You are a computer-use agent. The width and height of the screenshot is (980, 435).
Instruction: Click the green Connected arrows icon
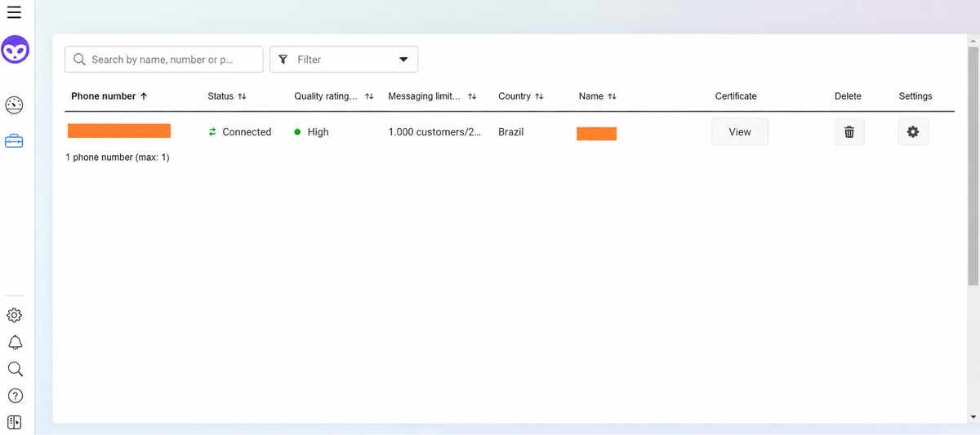[212, 131]
